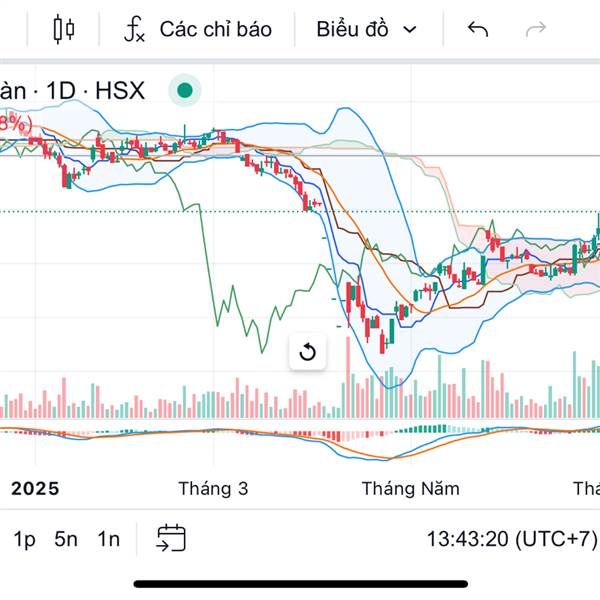600x600 pixels.
Task: Switch to the 1n time range
Action: (108, 539)
